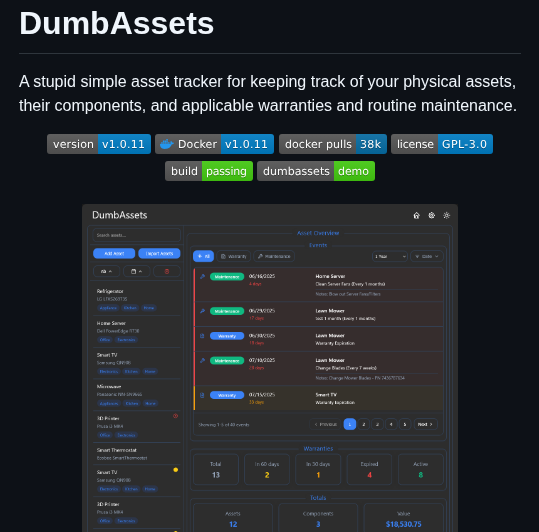Image resolution: width=539 pixels, height=532 pixels.
Task: Click the Warranties section heading
Action: click(318, 448)
